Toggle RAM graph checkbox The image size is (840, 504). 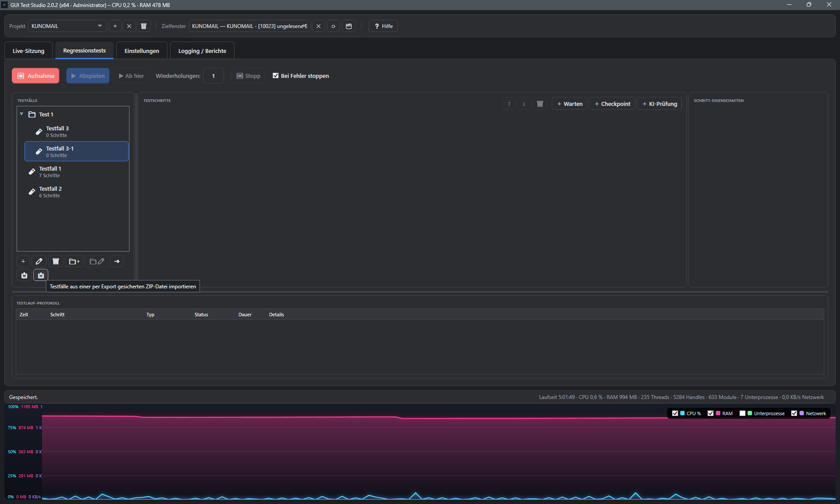[710, 413]
